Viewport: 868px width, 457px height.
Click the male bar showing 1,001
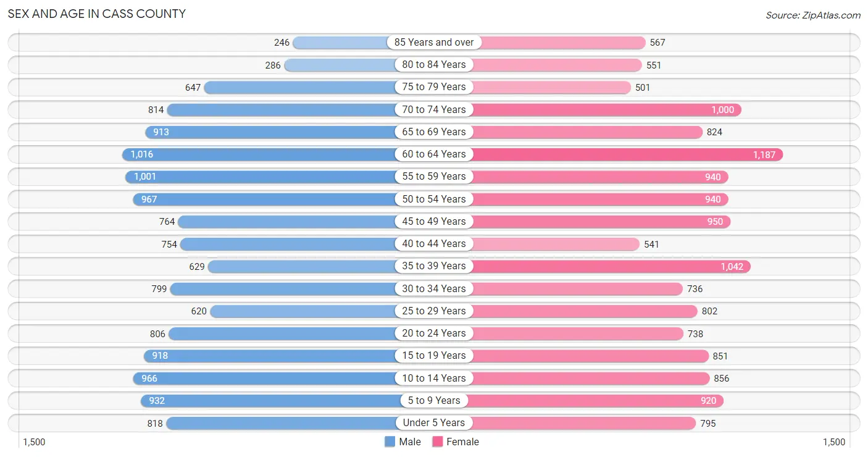click(280, 177)
